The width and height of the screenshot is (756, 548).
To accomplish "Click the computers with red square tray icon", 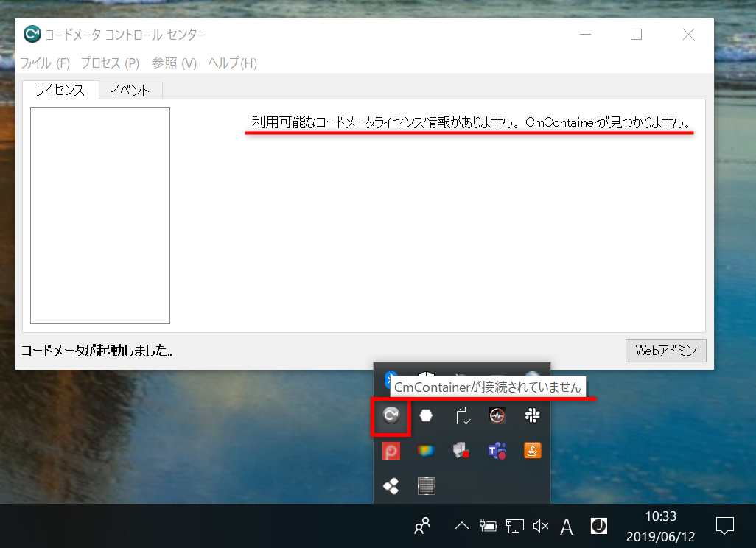I will click(x=461, y=451).
